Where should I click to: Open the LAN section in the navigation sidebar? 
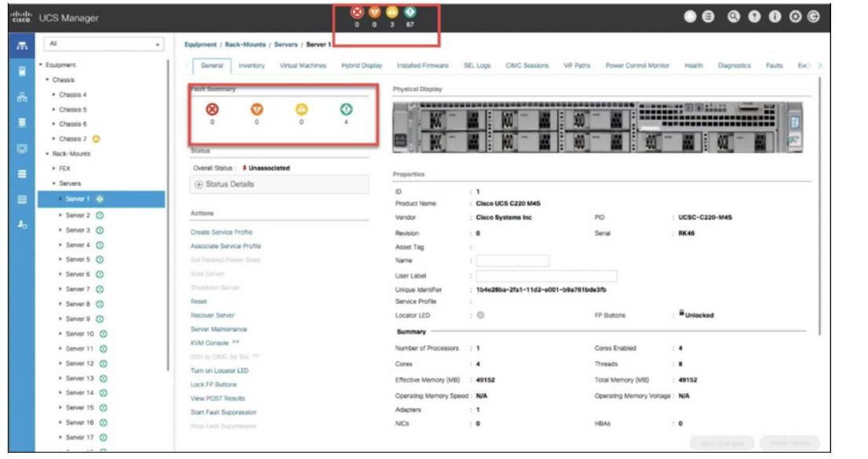pos(22,97)
